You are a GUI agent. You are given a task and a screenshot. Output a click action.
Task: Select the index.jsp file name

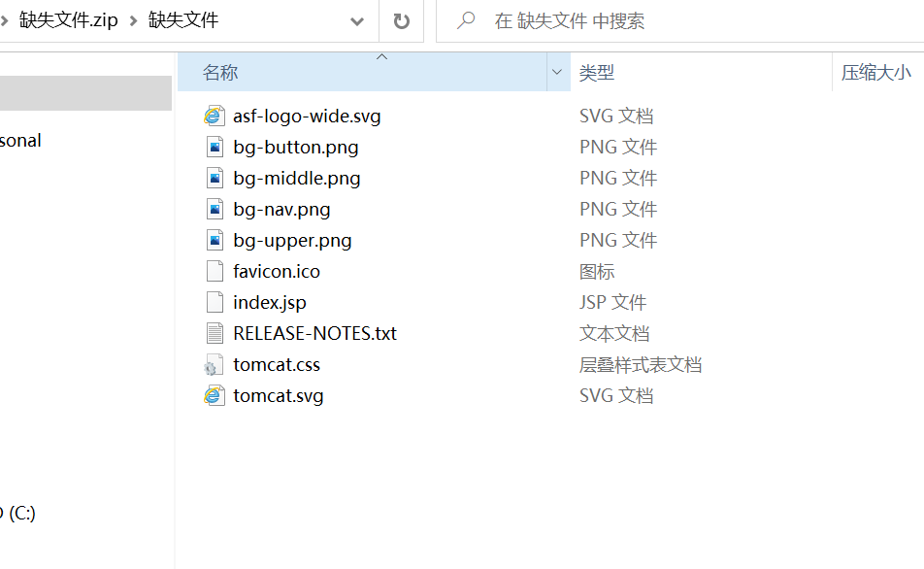(x=270, y=303)
